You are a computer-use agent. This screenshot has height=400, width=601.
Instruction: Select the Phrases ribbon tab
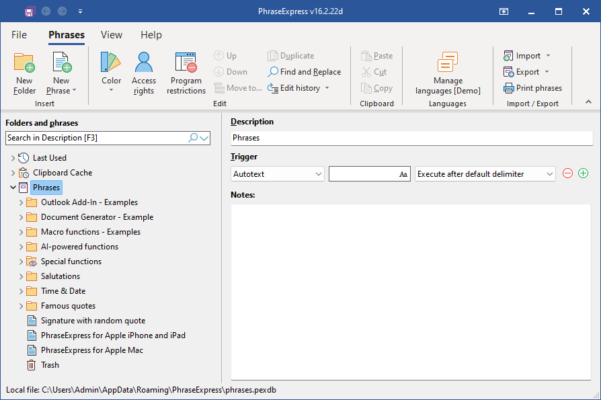click(66, 35)
